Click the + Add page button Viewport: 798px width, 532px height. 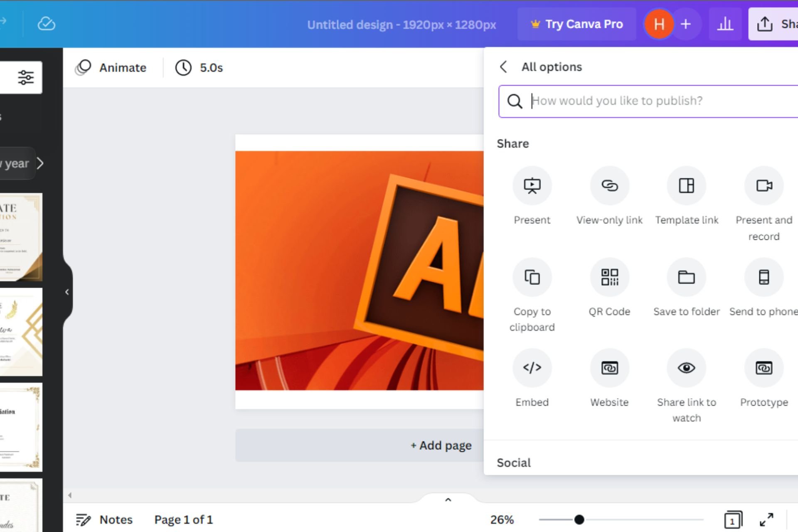click(360, 445)
